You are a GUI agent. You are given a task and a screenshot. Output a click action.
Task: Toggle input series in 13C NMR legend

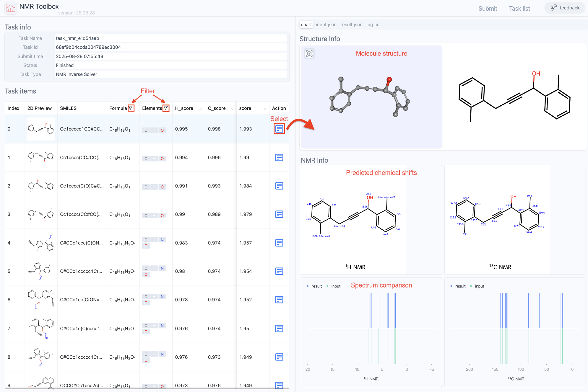tap(477, 286)
